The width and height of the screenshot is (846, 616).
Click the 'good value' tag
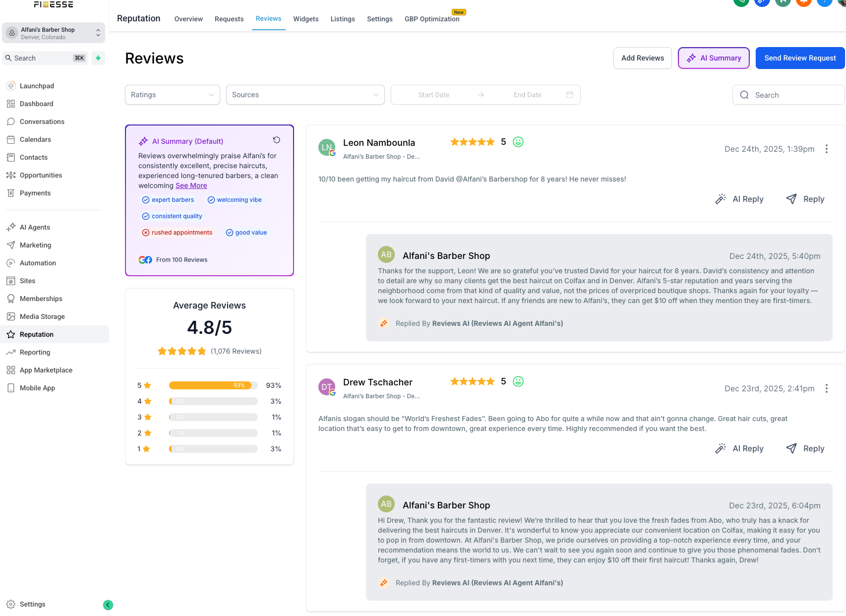point(246,233)
